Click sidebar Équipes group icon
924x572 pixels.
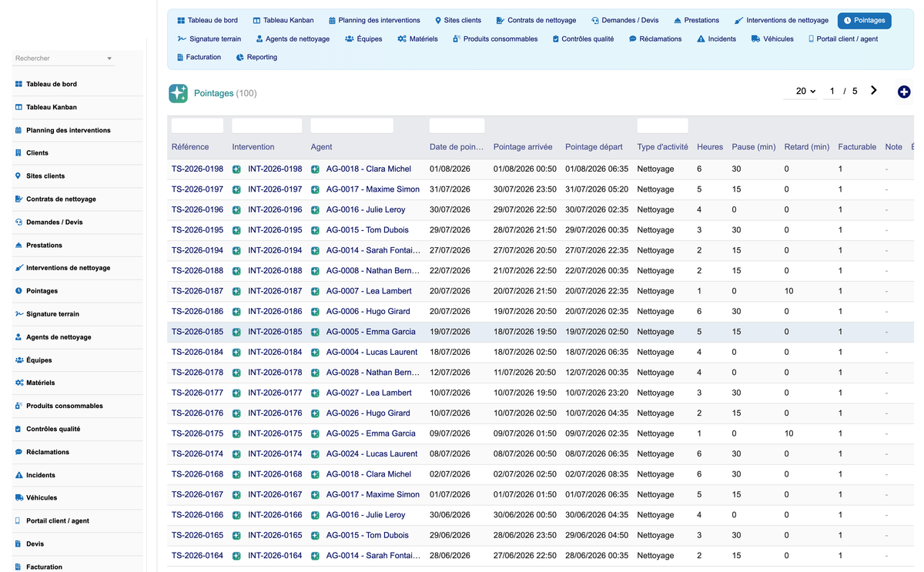tap(18, 360)
